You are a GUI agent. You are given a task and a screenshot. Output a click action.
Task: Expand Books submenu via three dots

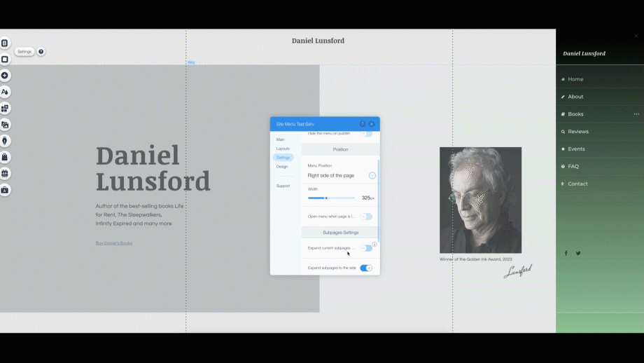coord(636,114)
